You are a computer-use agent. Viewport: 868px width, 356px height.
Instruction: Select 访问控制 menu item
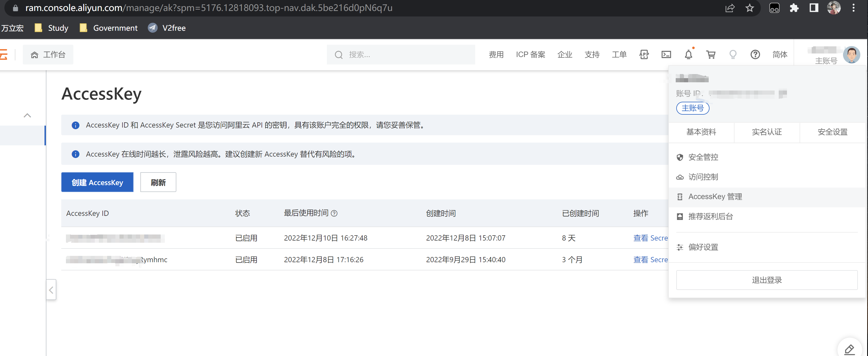pos(703,177)
